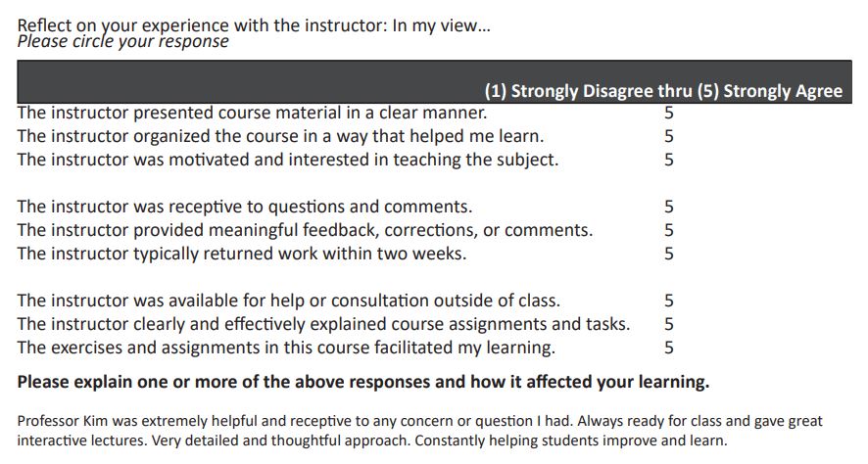Select the "motivated and interested in teaching" statement
This screenshot has height=464, width=868.
(x=288, y=160)
